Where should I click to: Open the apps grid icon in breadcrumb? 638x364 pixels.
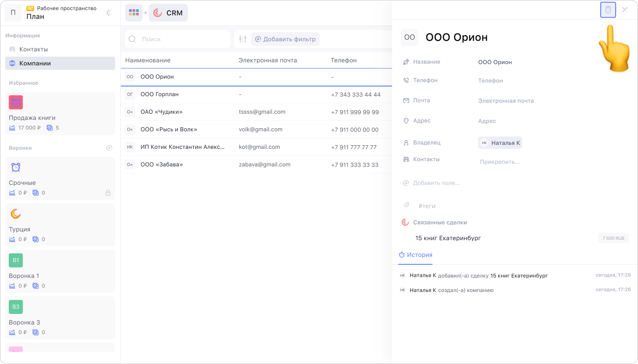pyautogui.click(x=134, y=13)
